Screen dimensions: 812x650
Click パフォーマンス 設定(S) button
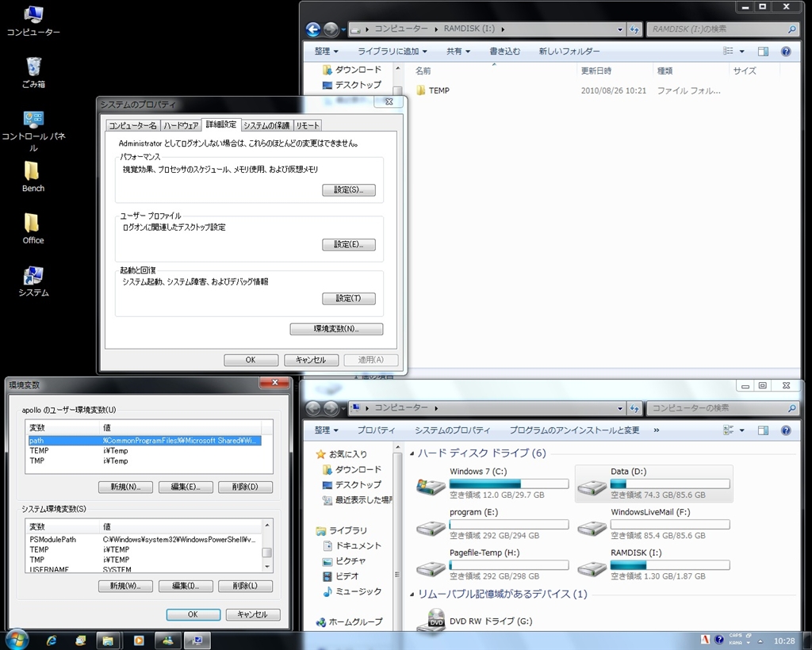pos(349,190)
